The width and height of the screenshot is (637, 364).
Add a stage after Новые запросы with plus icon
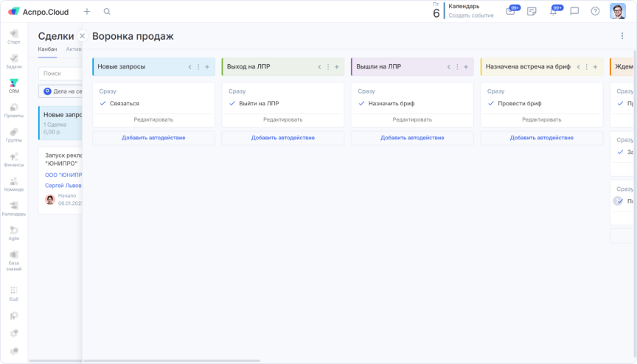207,67
